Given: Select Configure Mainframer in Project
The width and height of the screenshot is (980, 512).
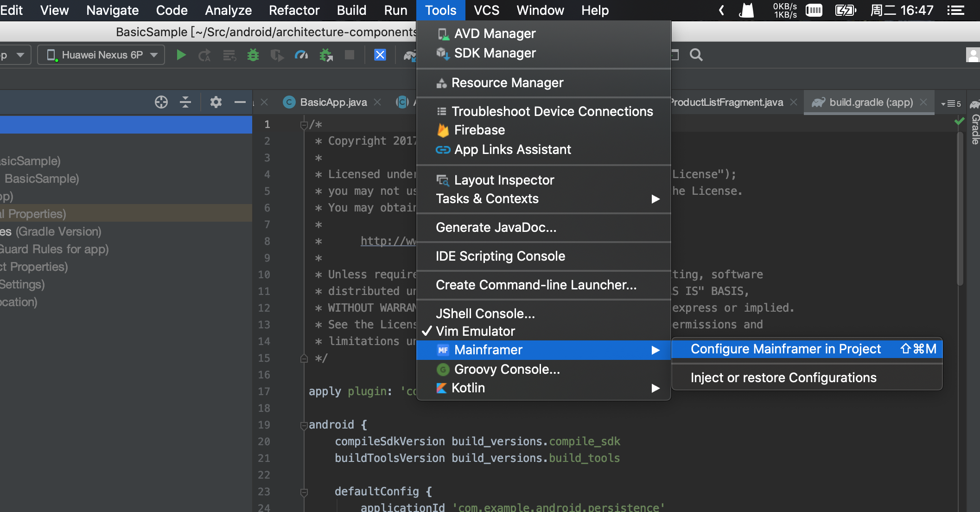Looking at the screenshot, I should pos(785,349).
